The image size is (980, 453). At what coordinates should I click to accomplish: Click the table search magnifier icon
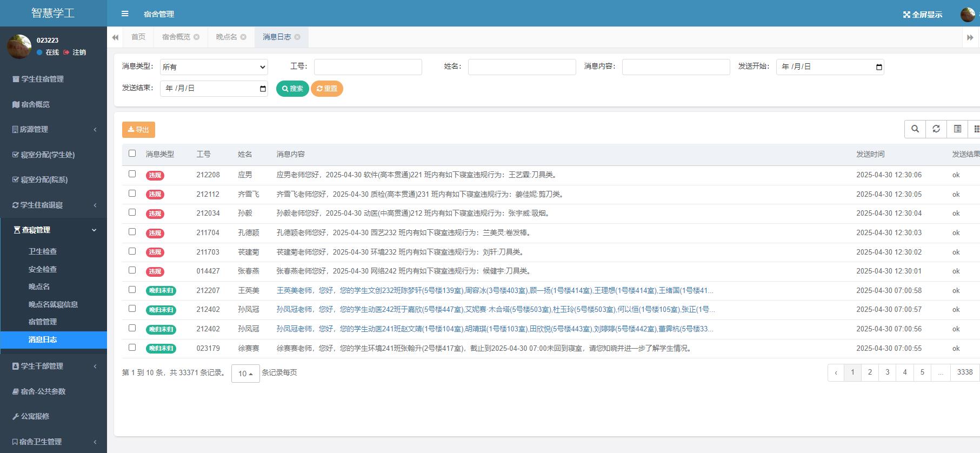[915, 129]
